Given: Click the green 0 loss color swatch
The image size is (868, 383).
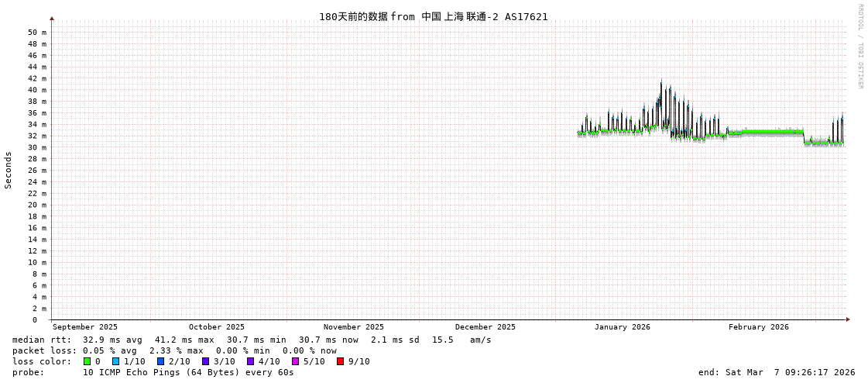Looking at the screenshot, I should pos(87,361).
